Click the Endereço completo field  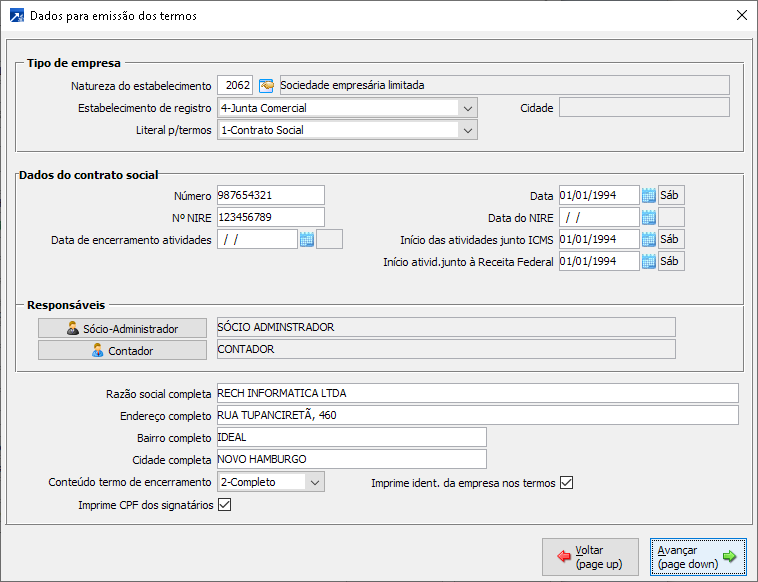tap(478, 415)
